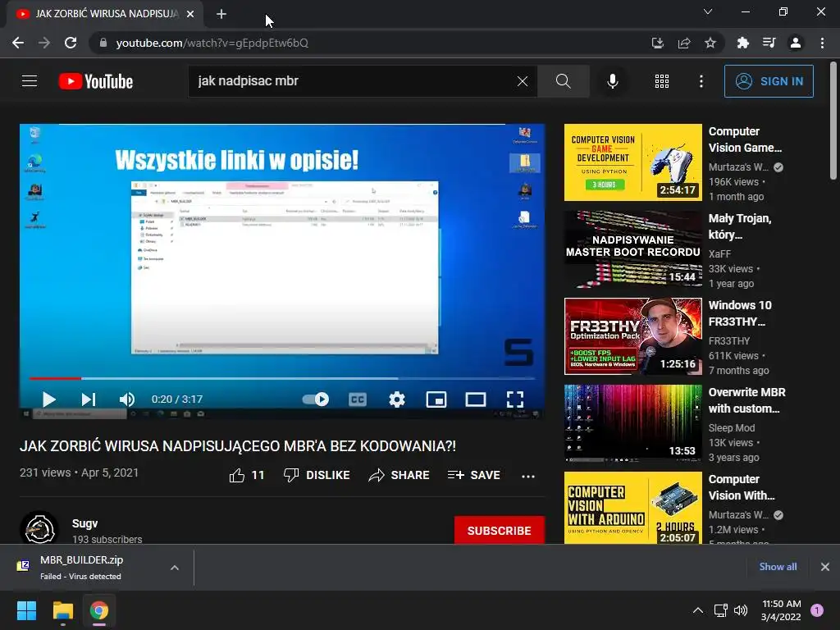Open Computer Vision Game Development thumbnail
Viewport: 840px width, 630px height.
[633, 162]
